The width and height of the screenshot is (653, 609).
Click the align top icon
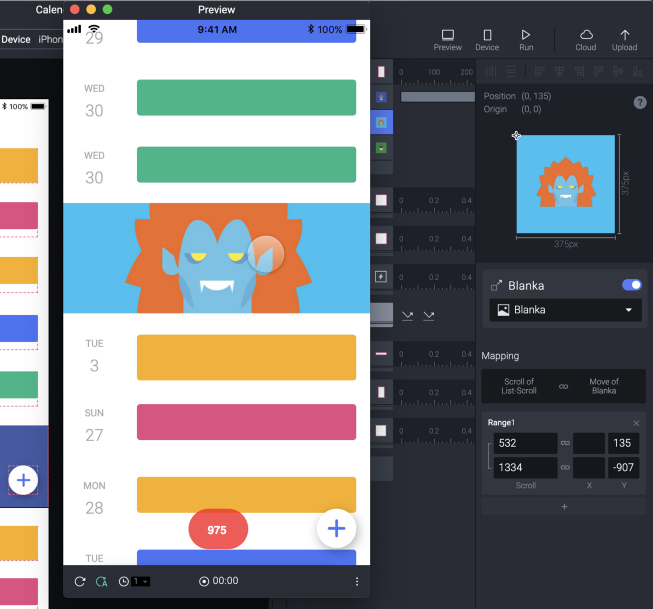point(598,72)
